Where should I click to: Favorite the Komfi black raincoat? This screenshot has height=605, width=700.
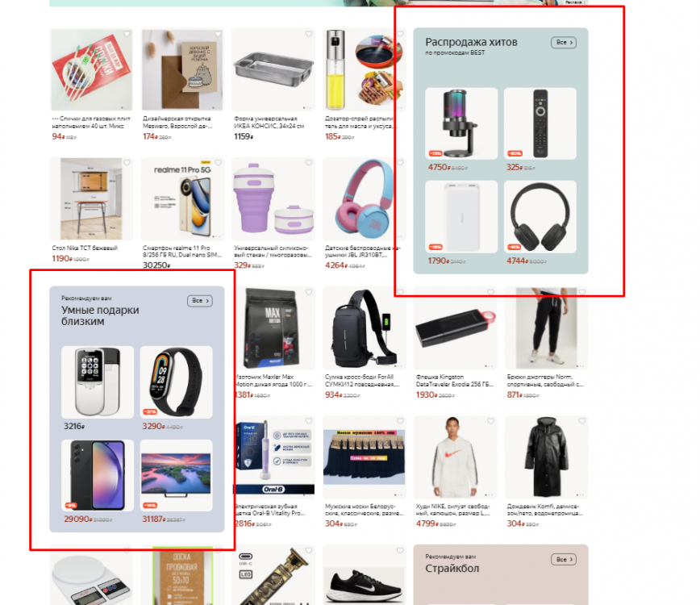click(581, 421)
